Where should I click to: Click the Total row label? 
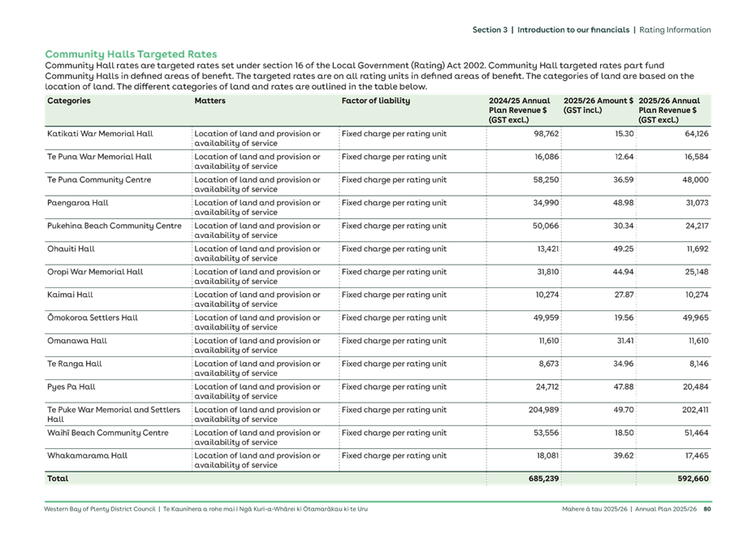click(x=57, y=478)
